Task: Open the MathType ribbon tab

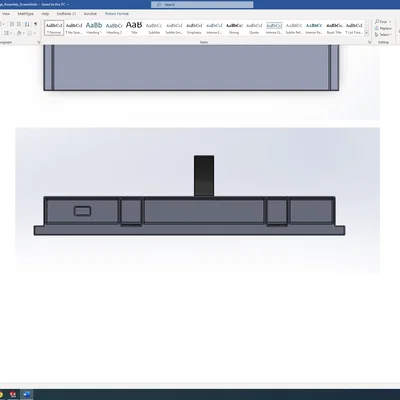Action: (x=26, y=14)
